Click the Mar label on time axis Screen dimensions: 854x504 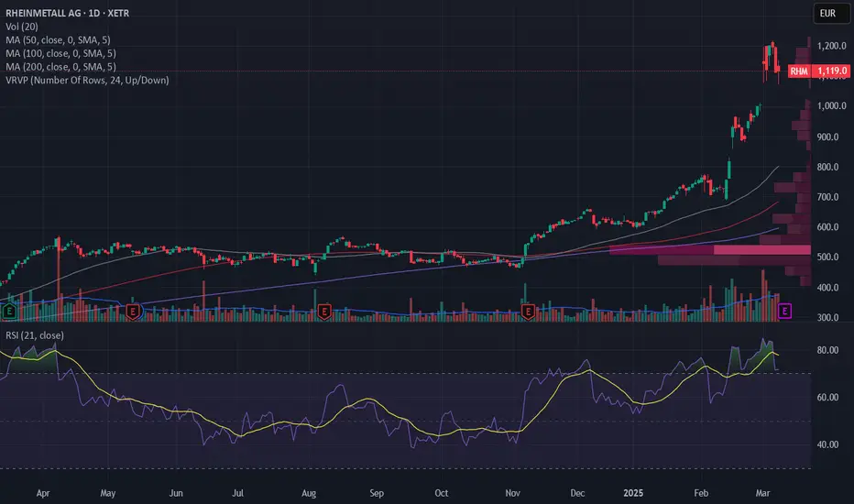click(762, 493)
